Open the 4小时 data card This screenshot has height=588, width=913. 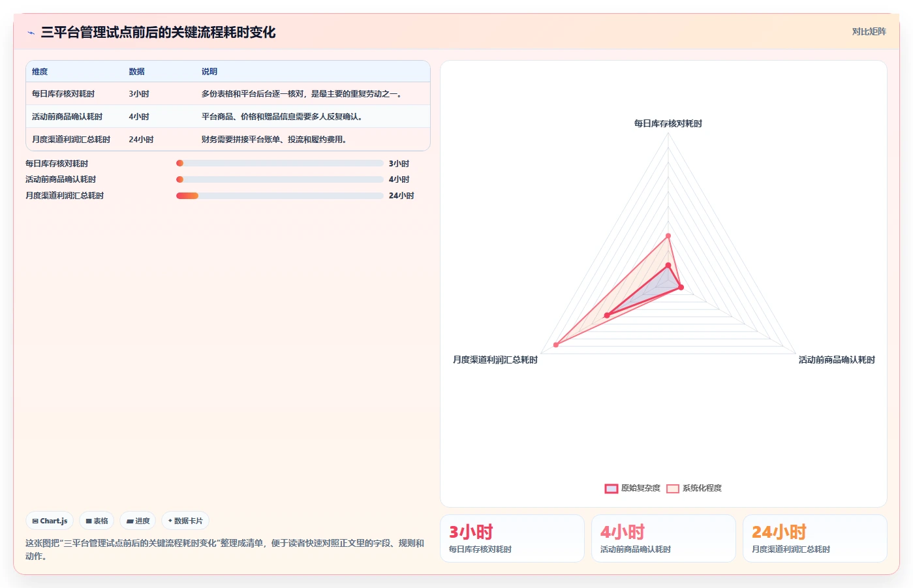pyautogui.click(x=664, y=538)
